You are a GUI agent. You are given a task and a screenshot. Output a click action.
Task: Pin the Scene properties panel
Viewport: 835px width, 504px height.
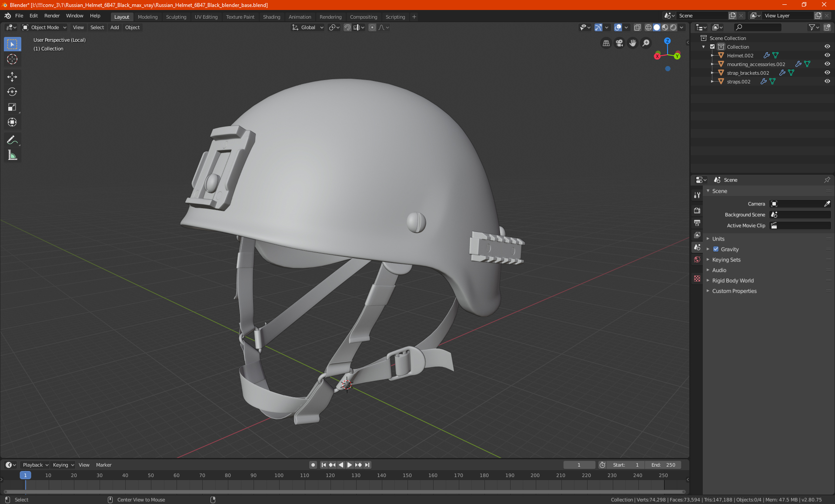coord(827,180)
